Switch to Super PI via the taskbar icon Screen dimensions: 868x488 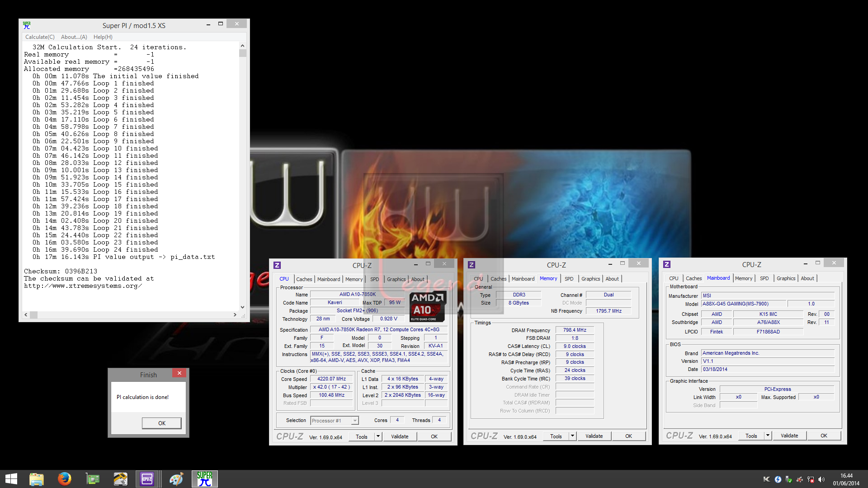tap(205, 479)
